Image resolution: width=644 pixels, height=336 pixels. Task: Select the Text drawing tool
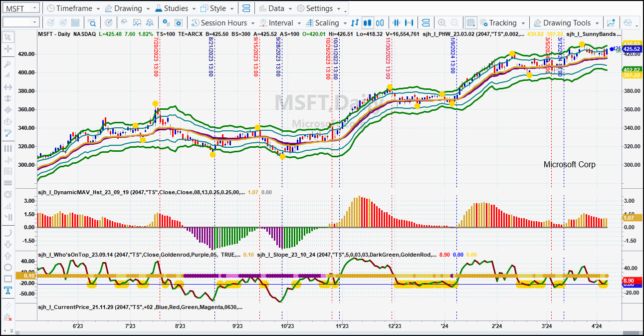click(x=8, y=291)
